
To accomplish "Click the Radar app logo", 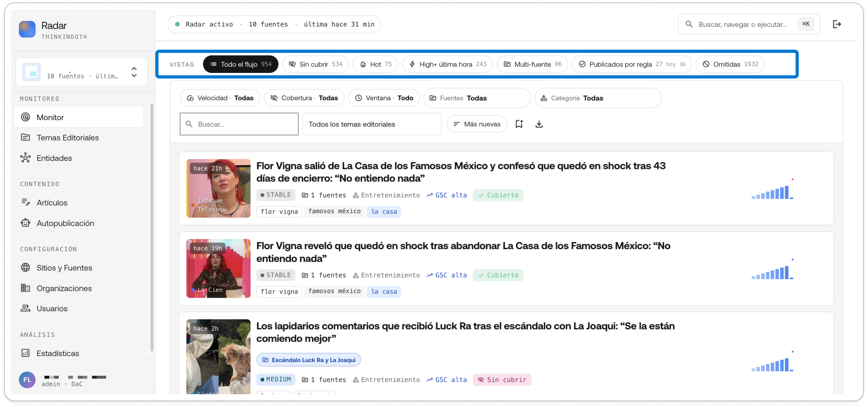I will [x=27, y=29].
